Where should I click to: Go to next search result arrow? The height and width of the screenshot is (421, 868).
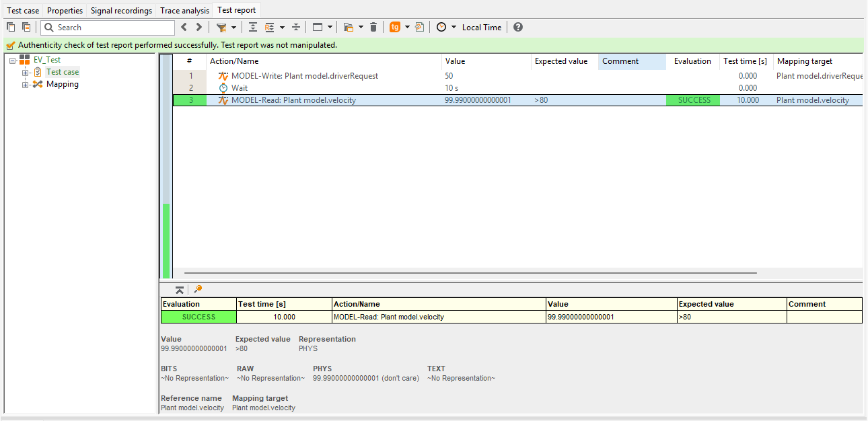click(x=198, y=28)
